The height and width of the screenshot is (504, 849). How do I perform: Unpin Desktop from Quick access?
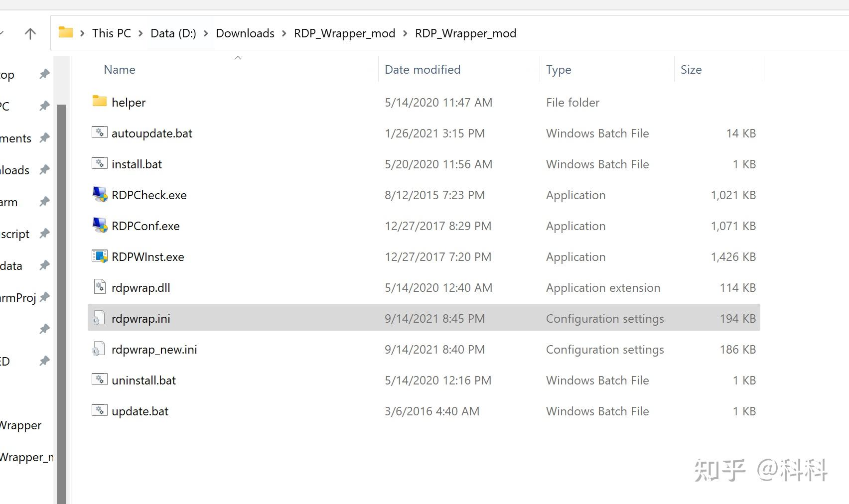point(44,74)
